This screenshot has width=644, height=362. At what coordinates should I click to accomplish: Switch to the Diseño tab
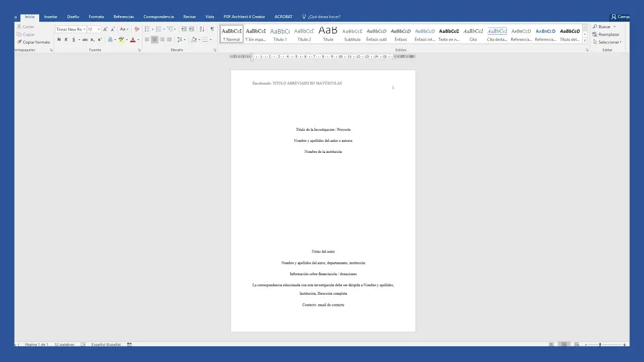73,17
